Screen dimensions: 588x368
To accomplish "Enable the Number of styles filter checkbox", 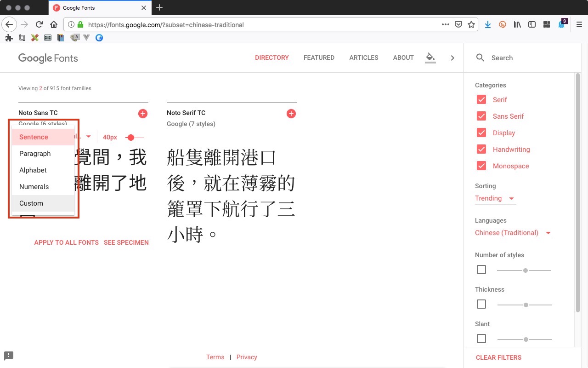I will click(481, 270).
